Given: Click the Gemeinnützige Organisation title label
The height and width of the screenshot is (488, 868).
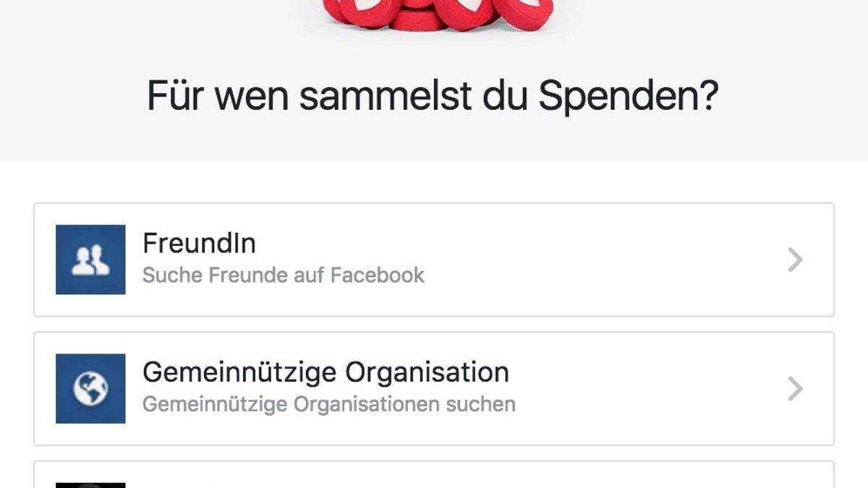Looking at the screenshot, I should pyautogui.click(x=327, y=372).
